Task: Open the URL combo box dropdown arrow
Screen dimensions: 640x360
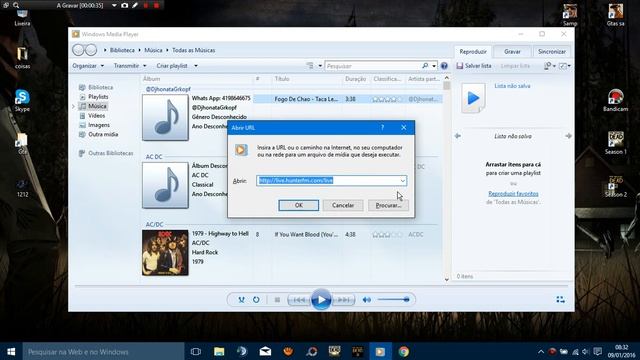Action: click(402, 180)
